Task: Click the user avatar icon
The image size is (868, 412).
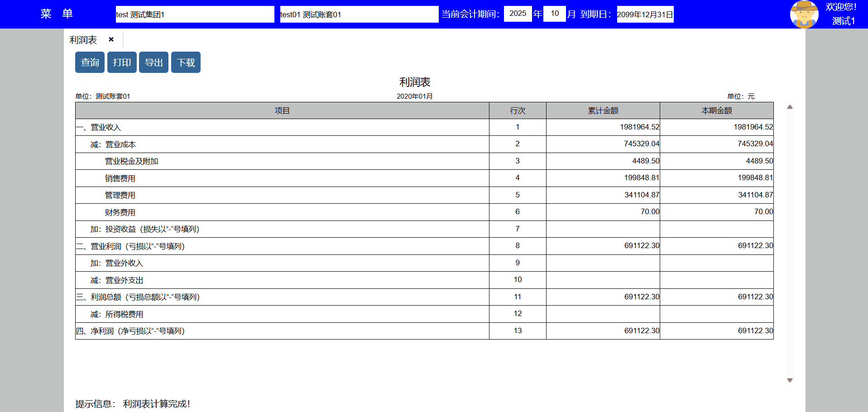Action: coord(804,14)
